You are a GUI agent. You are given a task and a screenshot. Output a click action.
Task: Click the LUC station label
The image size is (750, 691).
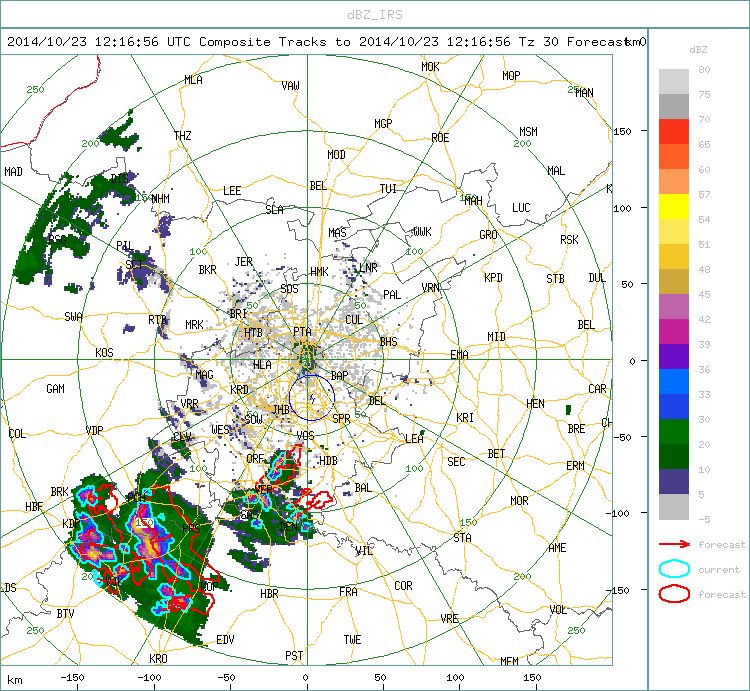[521, 208]
